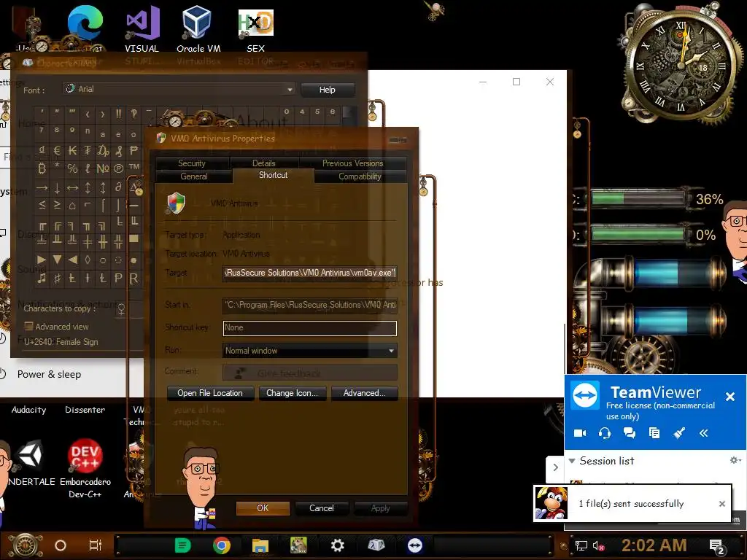This screenshot has height=560, width=747.
Task: Cancel the VM0 Antivirus Properties dialog
Action: click(322, 508)
